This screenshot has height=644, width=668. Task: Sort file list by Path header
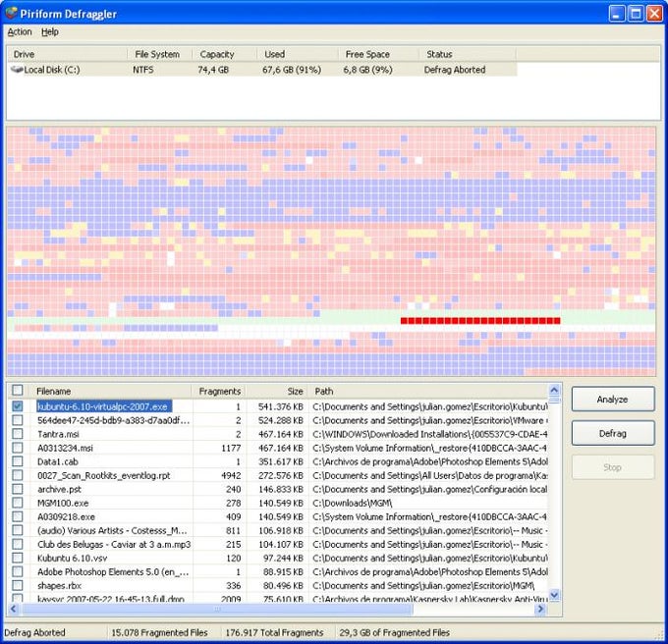tap(428, 391)
